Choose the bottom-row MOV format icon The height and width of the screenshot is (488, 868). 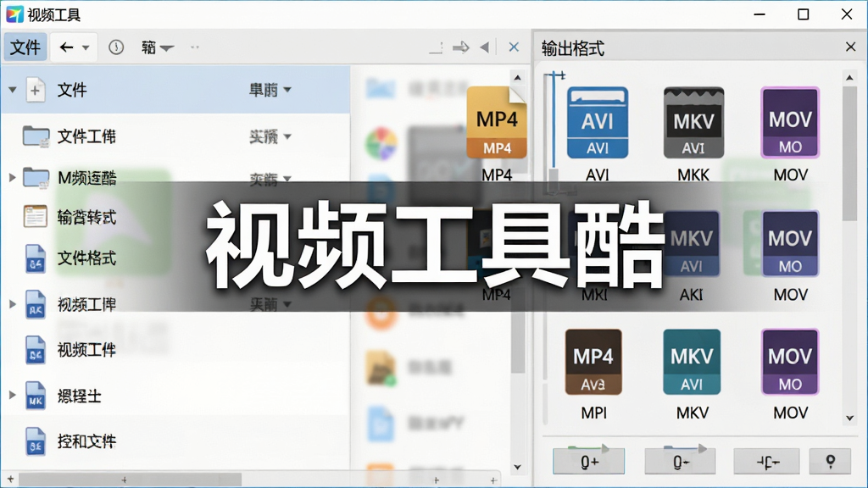[790, 362]
